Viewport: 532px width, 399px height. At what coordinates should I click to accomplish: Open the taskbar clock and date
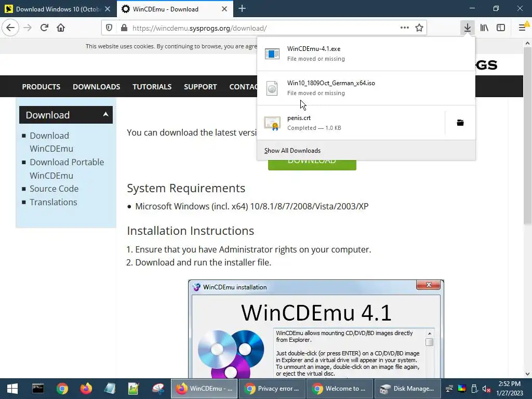(x=510, y=389)
